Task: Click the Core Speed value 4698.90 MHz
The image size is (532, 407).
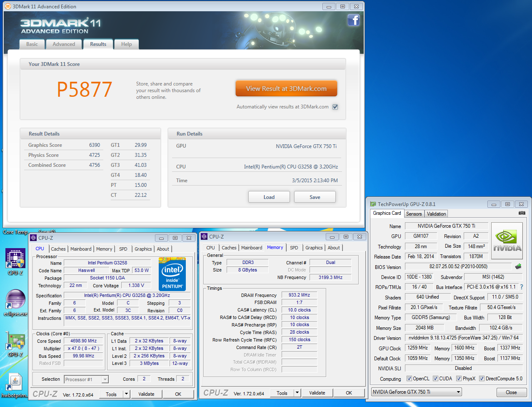Action: pos(83,341)
